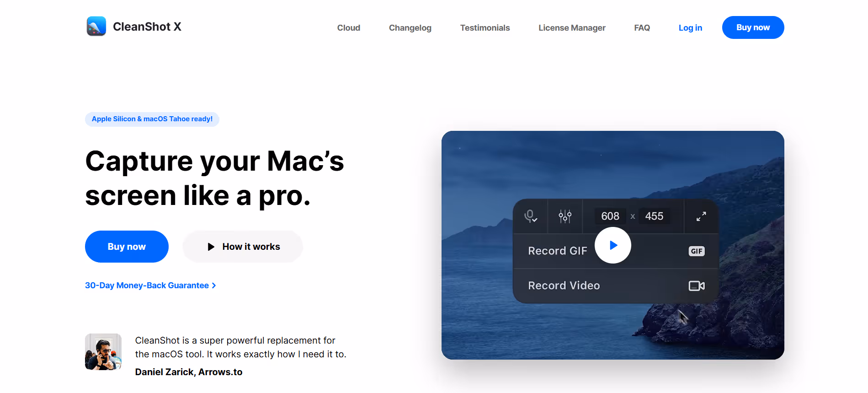The height and width of the screenshot is (393, 868).
Task: Open the 30-Day Money-Back Guarantee link
Action: pos(150,285)
